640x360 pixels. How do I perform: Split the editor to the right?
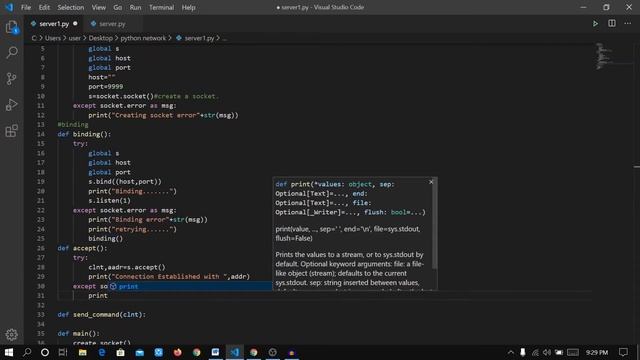[x=612, y=24]
